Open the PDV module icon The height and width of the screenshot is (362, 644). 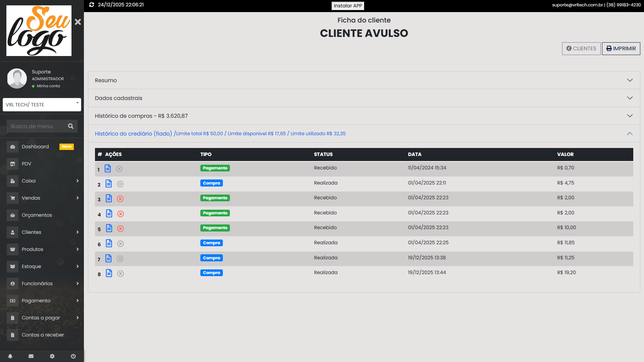pos(12,164)
